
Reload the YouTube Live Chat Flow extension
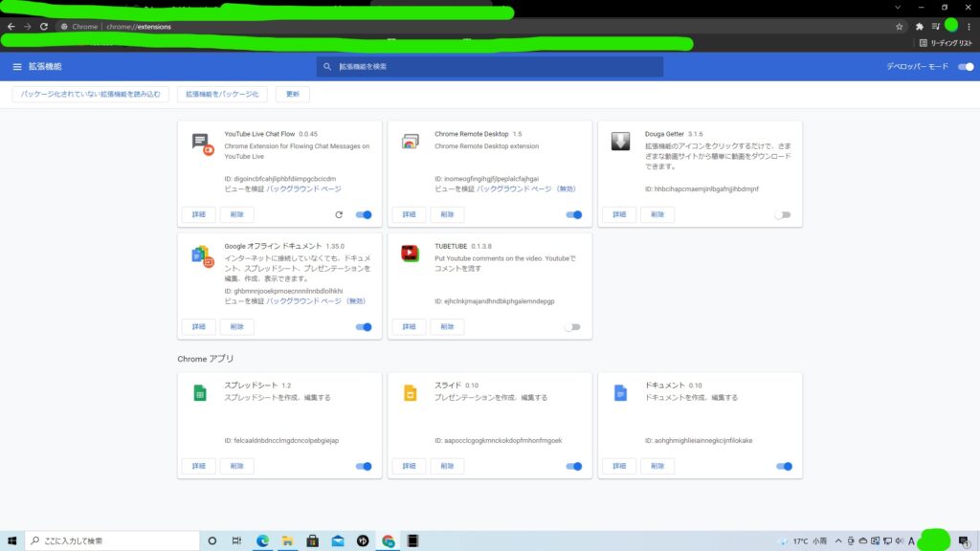coord(339,215)
